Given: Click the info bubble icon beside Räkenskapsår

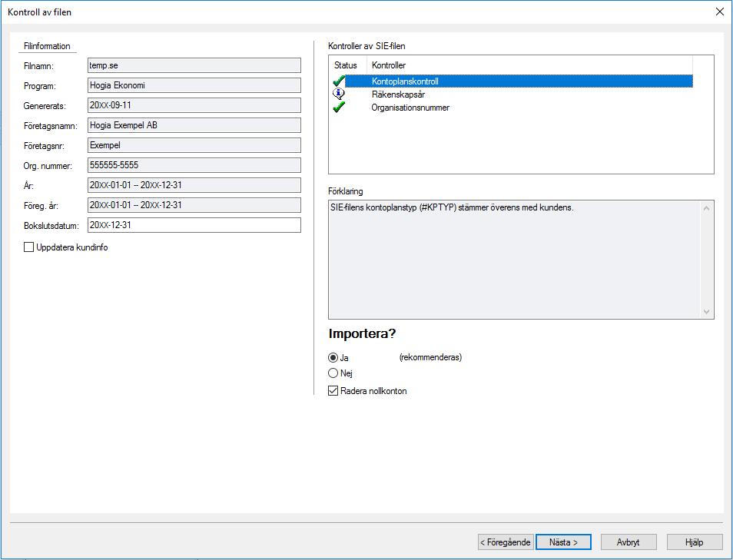Looking at the screenshot, I should coord(338,94).
